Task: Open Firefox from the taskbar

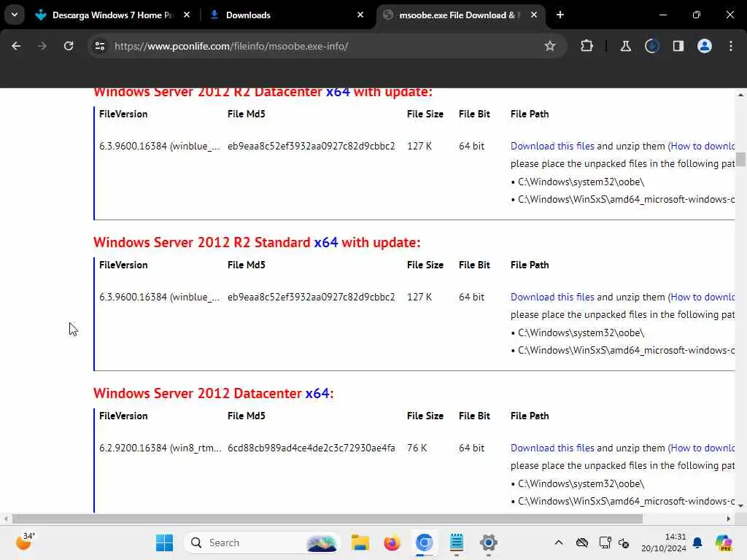Action: point(392,542)
